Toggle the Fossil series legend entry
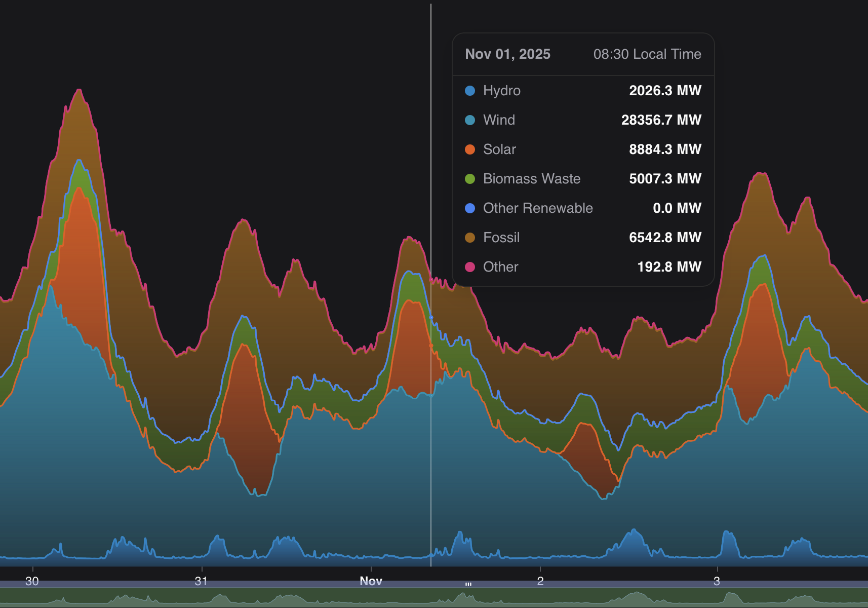 501,238
